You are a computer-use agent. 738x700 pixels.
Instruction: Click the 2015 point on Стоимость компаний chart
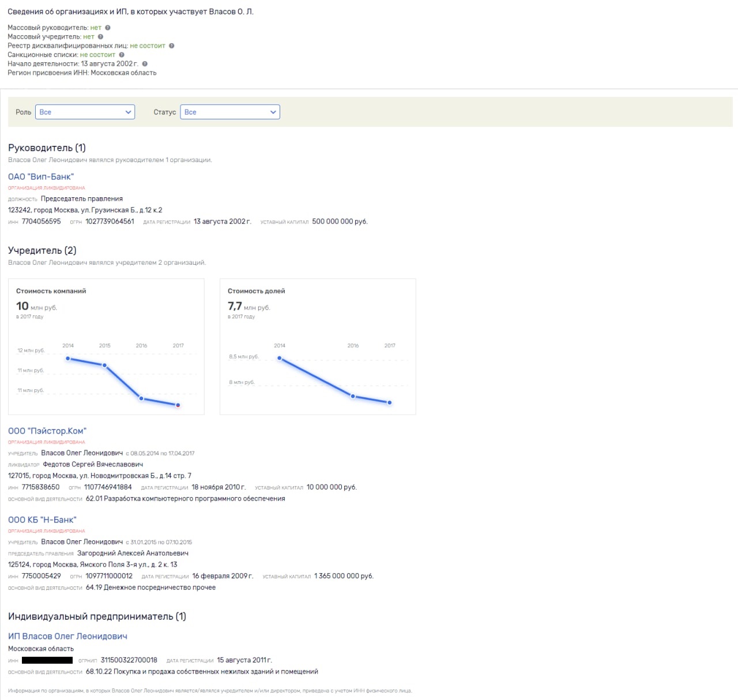(104, 365)
